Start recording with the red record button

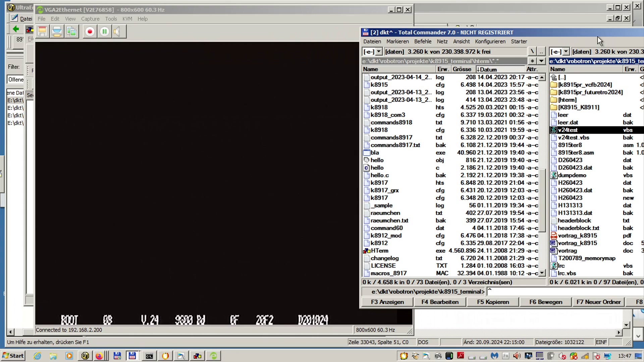point(90,32)
